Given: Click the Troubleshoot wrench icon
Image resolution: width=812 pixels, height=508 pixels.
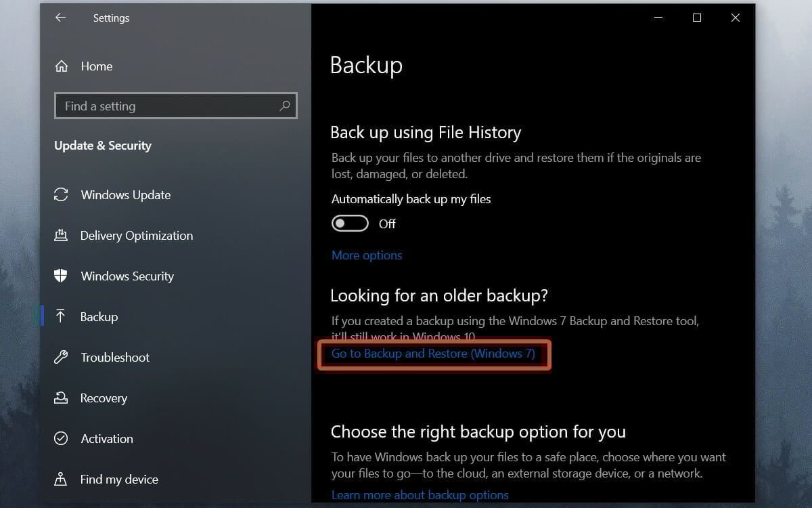Looking at the screenshot, I should tap(61, 358).
